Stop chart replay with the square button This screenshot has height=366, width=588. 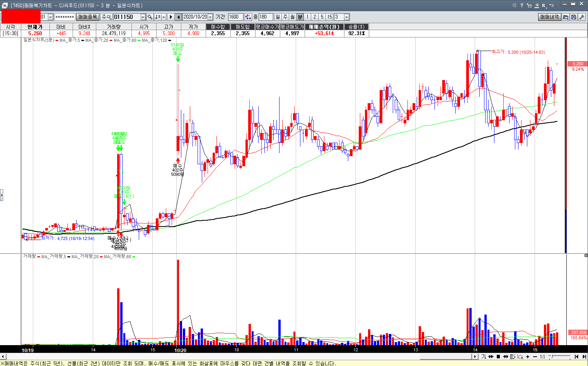(x=498, y=357)
